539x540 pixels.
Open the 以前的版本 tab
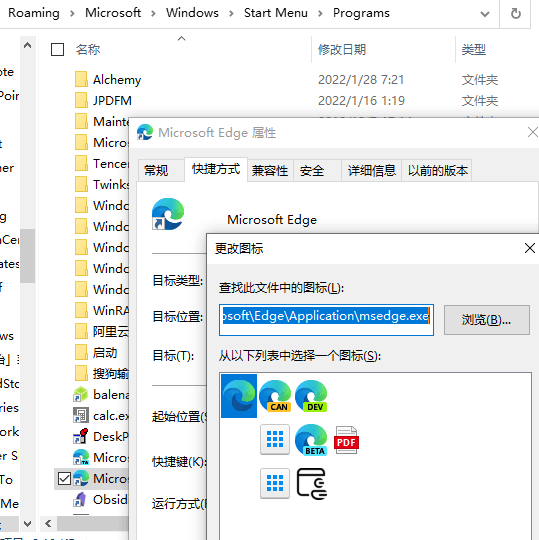point(437,170)
